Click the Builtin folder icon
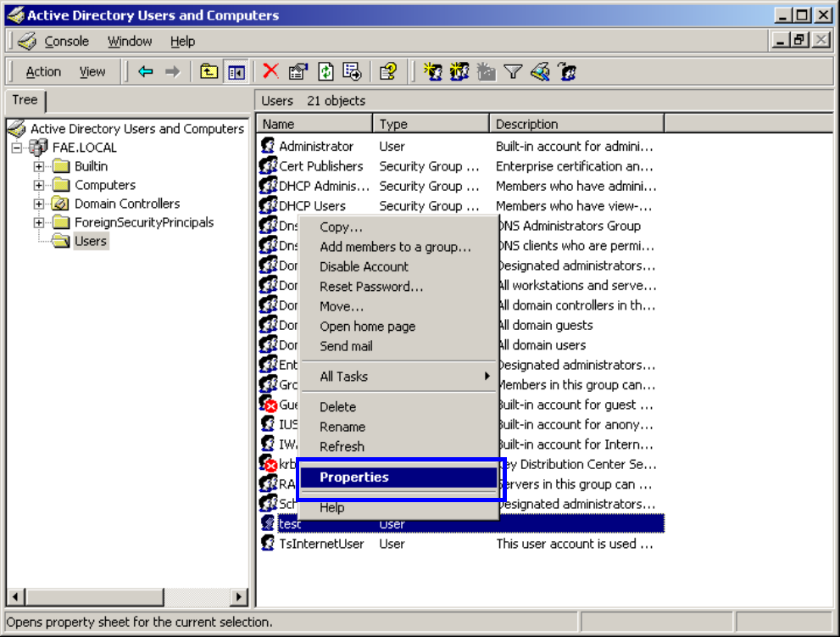The width and height of the screenshot is (840, 637). [61, 165]
